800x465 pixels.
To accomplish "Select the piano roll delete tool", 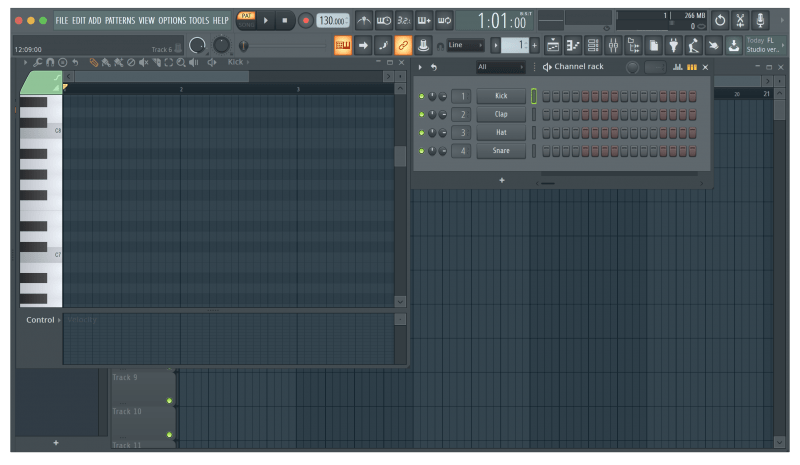I will (x=131, y=63).
